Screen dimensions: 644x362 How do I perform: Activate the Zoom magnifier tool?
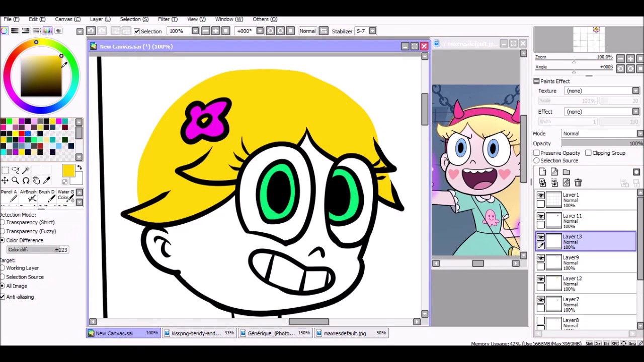[x=15, y=180]
